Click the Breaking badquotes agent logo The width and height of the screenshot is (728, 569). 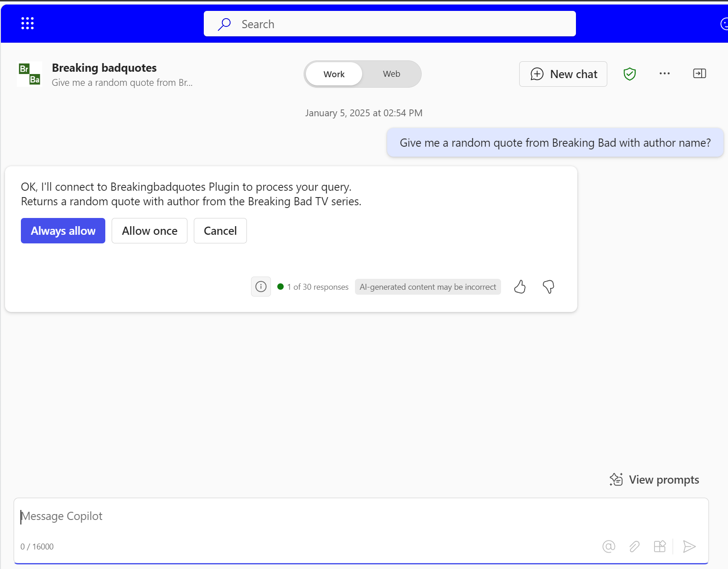(30, 74)
